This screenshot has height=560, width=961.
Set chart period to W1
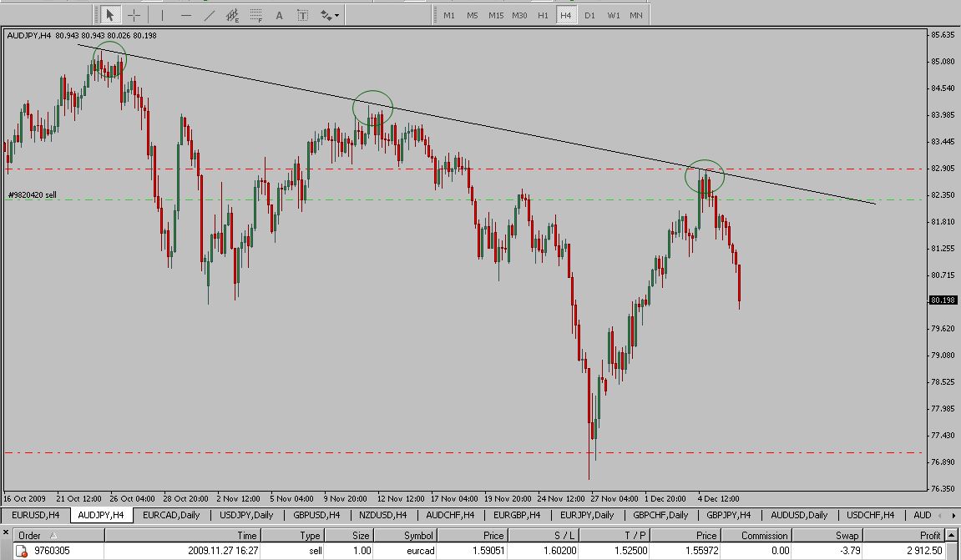pos(613,15)
